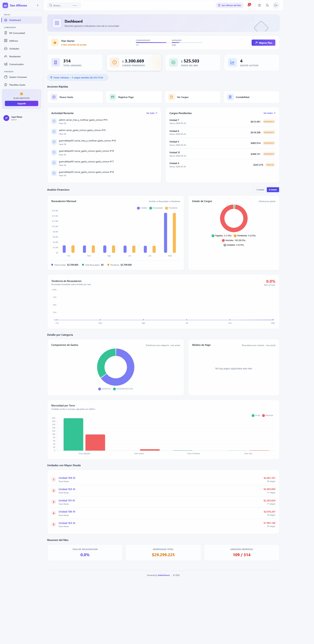Click the Nuevo Gasto plus icon
314x644 pixels.
pos(54,97)
